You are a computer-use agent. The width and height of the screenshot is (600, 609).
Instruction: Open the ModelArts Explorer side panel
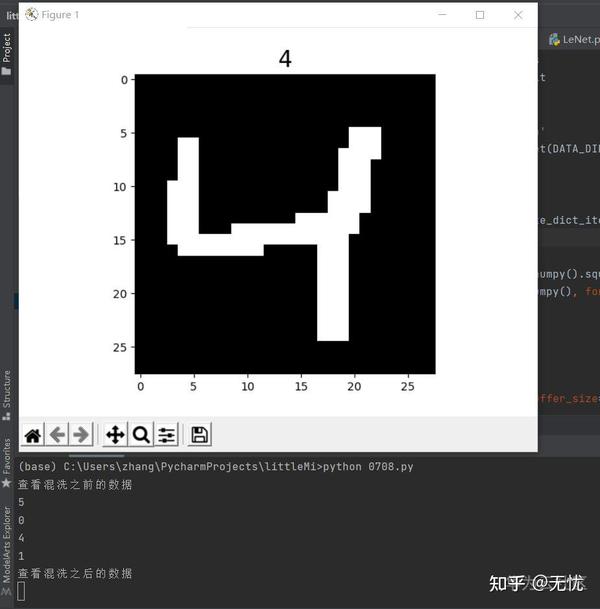[x=7, y=550]
